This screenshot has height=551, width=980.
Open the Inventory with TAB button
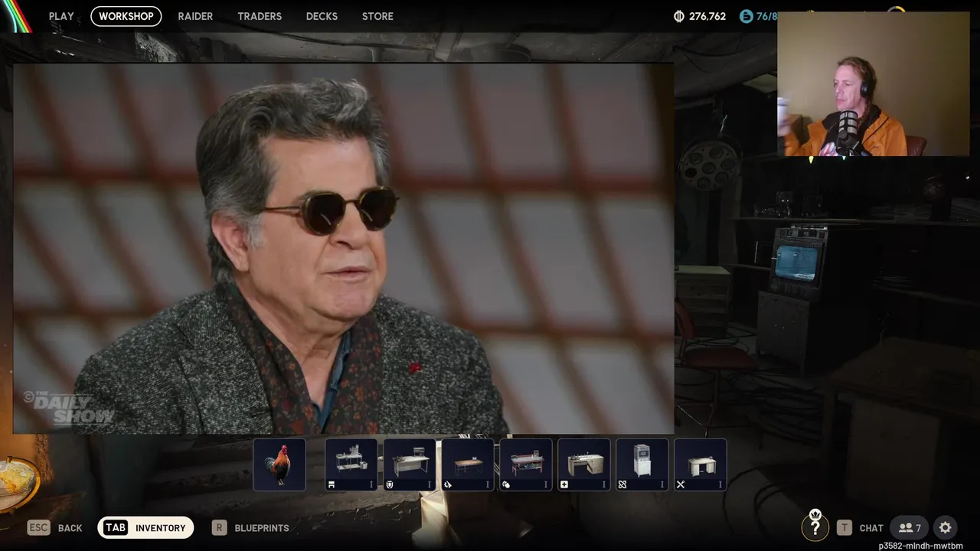[x=145, y=527]
